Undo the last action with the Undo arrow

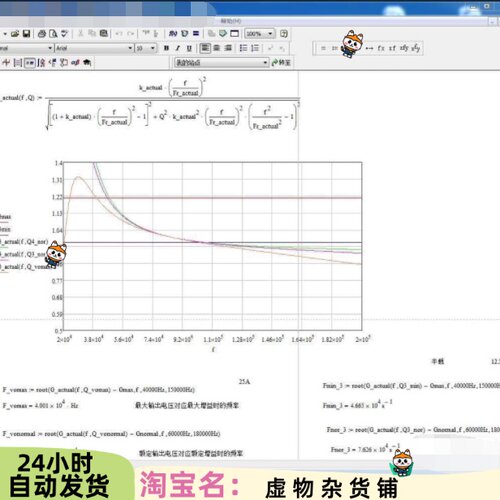[x=119, y=34]
